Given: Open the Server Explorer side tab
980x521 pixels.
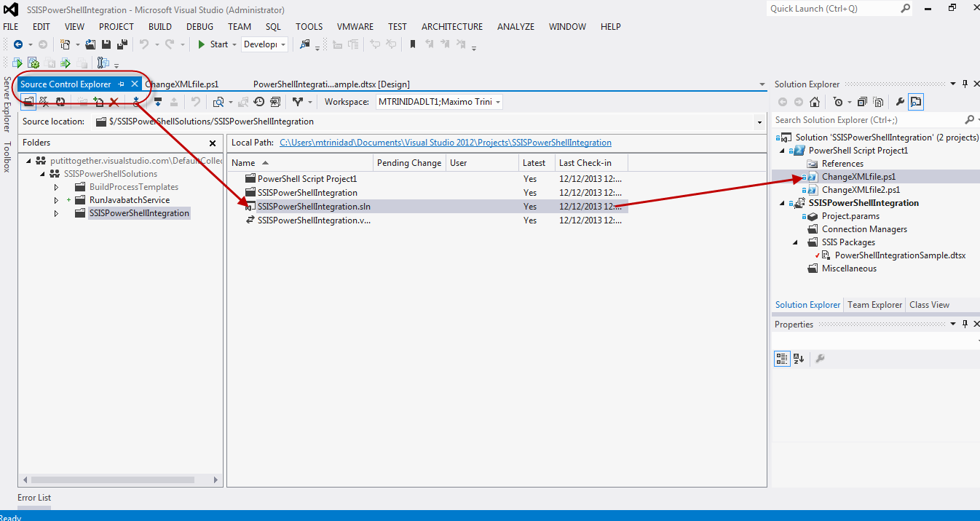Looking at the screenshot, I should pyautogui.click(x=7, y=103).
